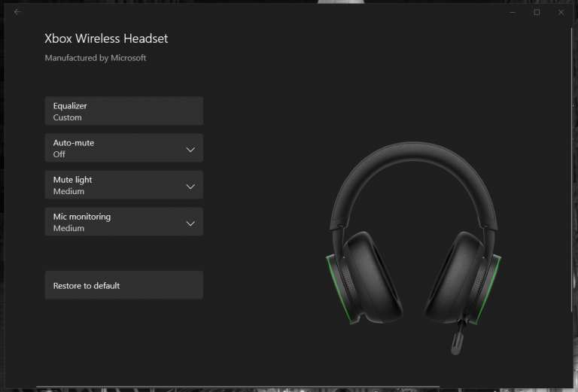Click the Manufactured by Microsoft text

coord(96,58)
